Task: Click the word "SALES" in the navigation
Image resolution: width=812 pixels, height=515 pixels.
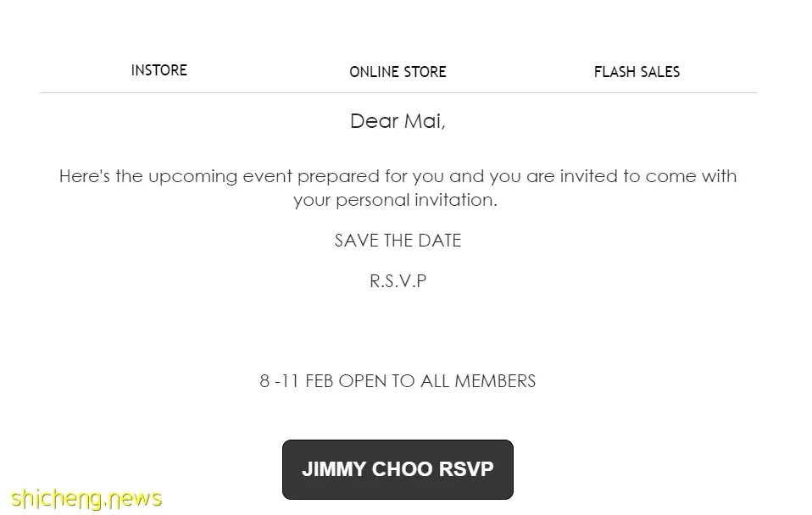Action: click(x=659, y=72)
